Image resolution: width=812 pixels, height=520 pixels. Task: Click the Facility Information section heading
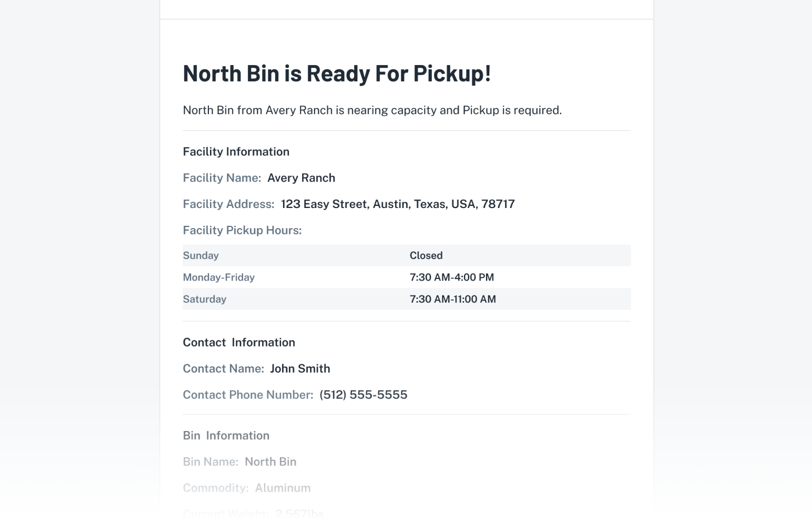(236, 152)
